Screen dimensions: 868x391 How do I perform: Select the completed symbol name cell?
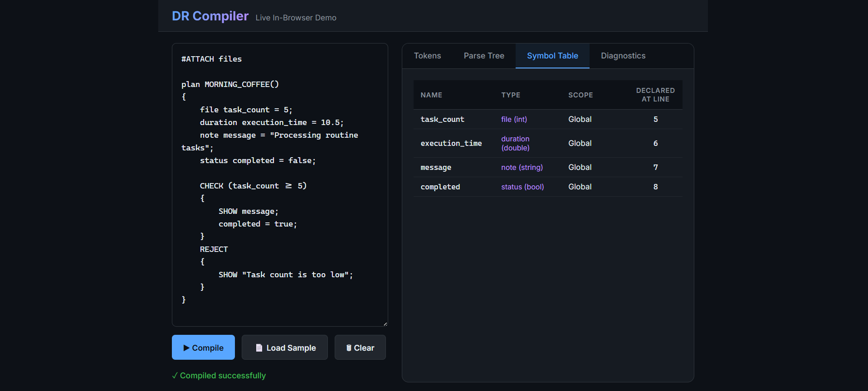coord(440,187)
